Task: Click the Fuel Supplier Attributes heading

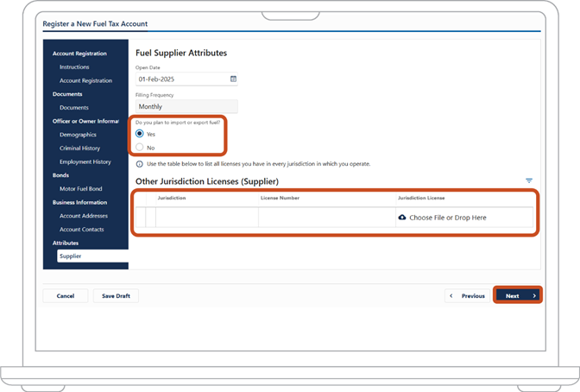Action: tap(181, 53)
